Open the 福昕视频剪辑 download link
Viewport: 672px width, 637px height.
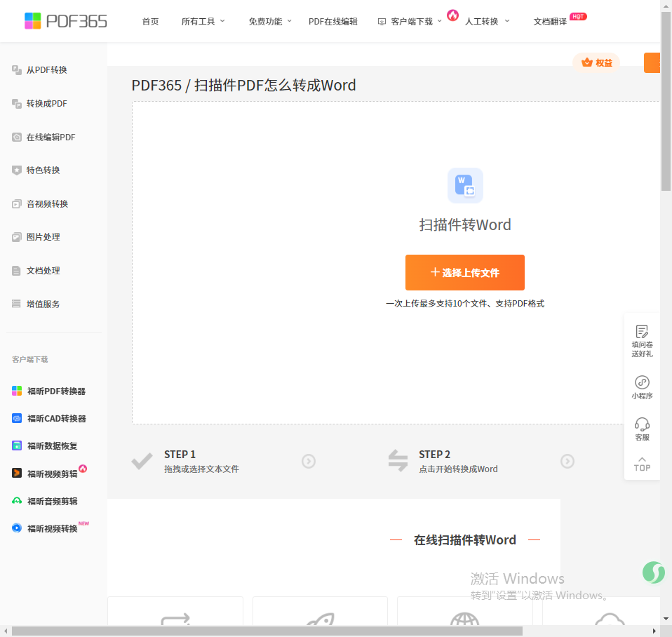point(53,474)
